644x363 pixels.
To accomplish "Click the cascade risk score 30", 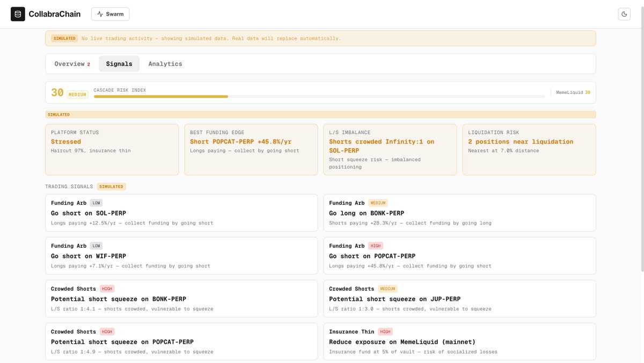I will coord(57,92).
